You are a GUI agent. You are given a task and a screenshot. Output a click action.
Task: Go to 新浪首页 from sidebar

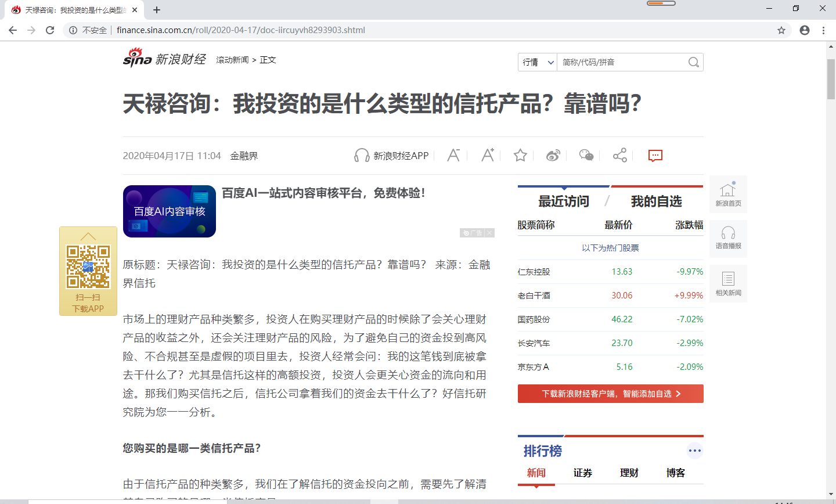click(728, 195)
